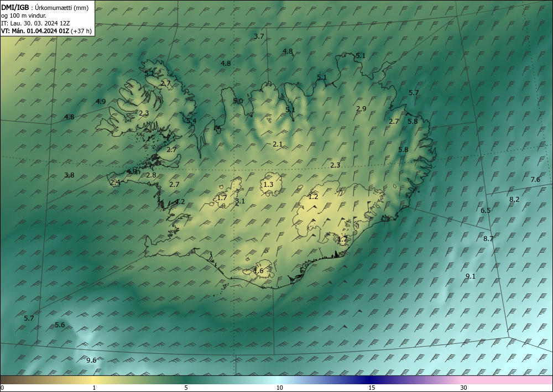553x392 pixels.
Task: Click the 3.7 value label on the map
Action: tap(259, 36)
